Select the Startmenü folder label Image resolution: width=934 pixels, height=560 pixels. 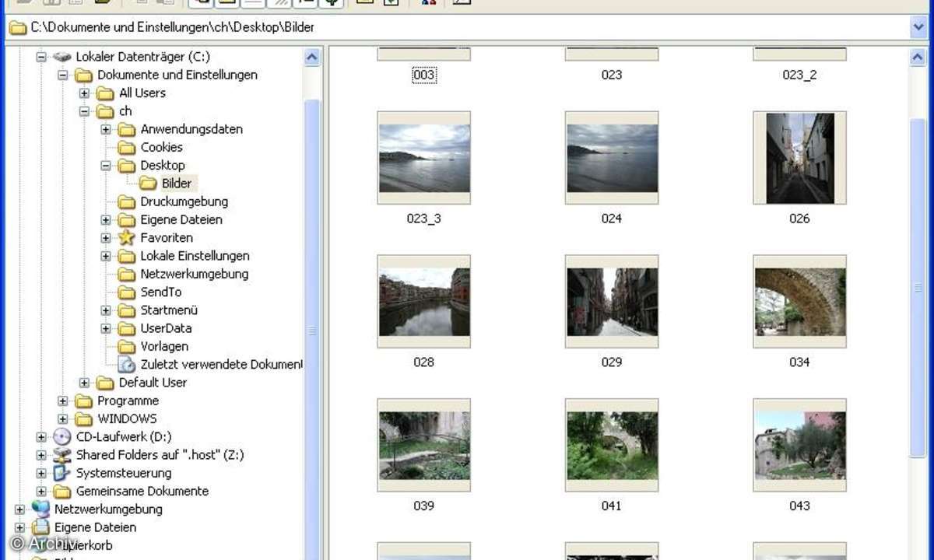[169, 310]
